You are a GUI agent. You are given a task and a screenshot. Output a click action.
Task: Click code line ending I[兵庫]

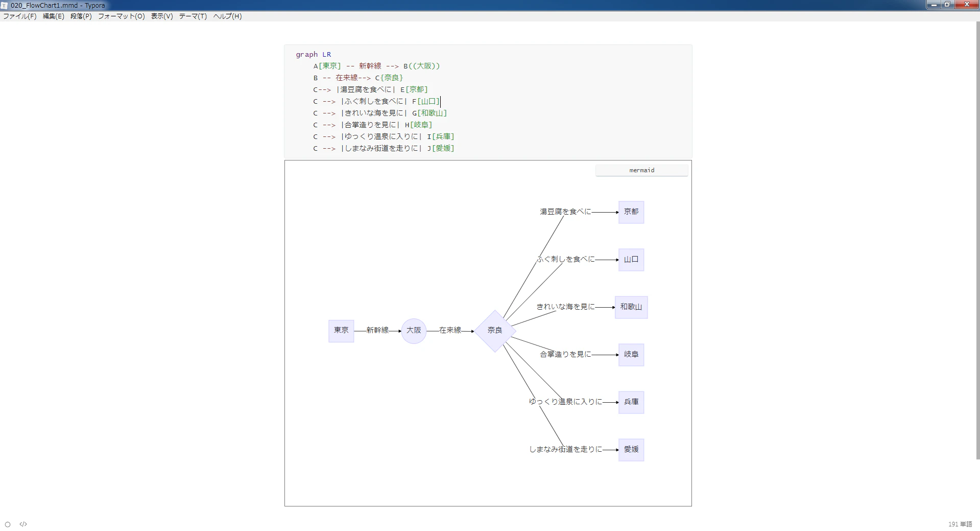[x=384, y=136]
